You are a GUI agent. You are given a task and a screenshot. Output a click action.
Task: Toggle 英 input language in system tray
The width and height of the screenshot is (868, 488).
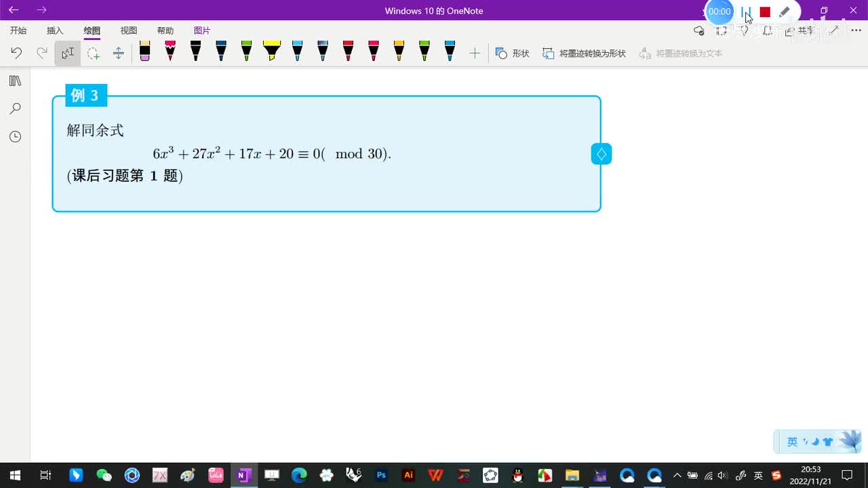tap(758, 475)
